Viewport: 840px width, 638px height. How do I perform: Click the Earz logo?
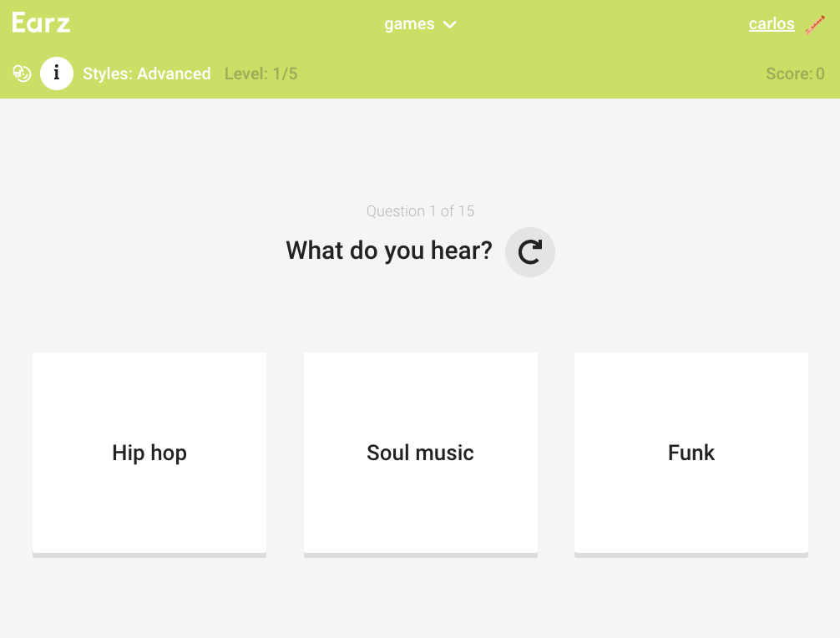pyautogui.click(x=41, y=23)
